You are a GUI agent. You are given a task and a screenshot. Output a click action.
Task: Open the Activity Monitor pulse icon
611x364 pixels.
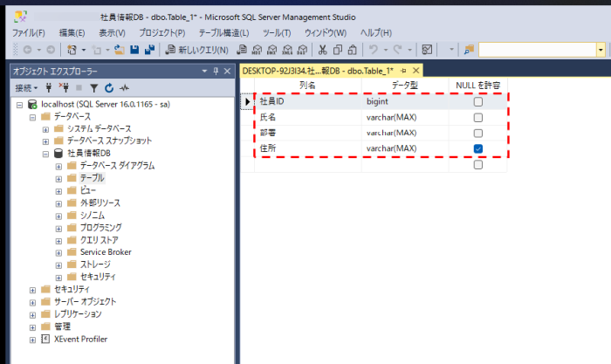click(125, 88)
